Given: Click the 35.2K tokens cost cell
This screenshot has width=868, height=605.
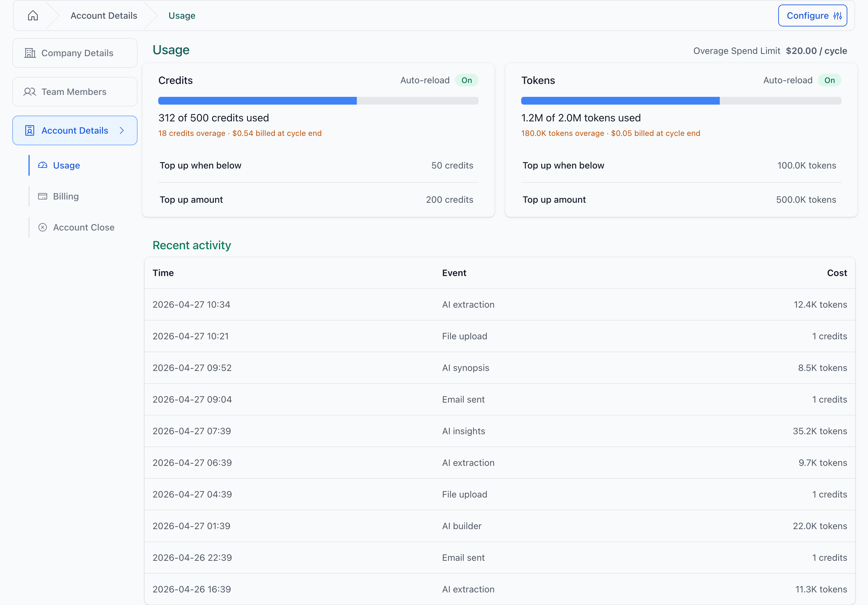Looking at the screenshot, I should 820,431.
